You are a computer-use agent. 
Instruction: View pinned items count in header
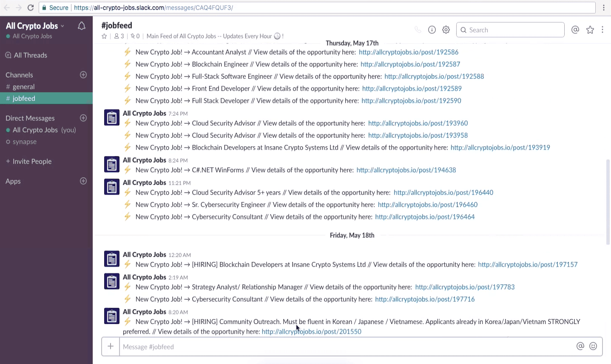[x=135, y=36]
